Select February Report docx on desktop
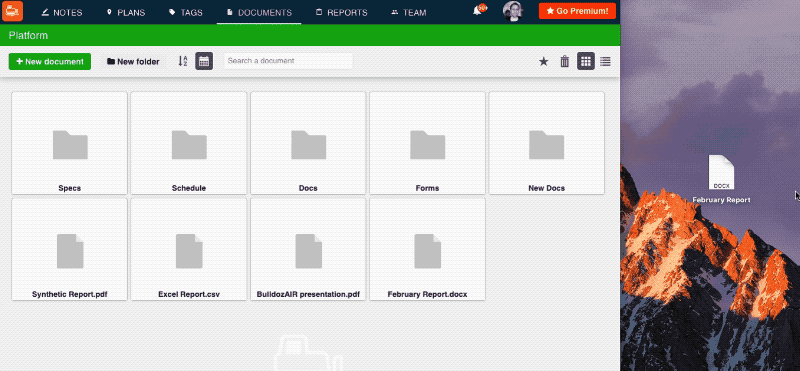800x371 pixels. pyautogui.click(x=721, y=179)
